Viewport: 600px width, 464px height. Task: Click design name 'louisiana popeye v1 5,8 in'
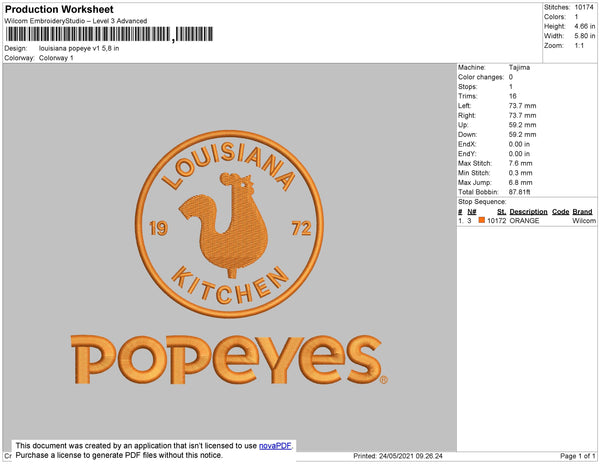(79, 49)
